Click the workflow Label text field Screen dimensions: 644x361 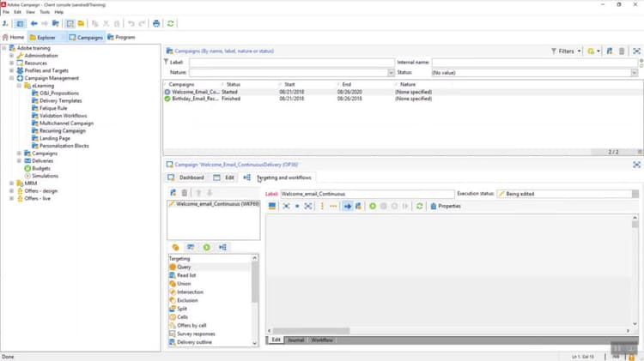(x=368, y=194)
